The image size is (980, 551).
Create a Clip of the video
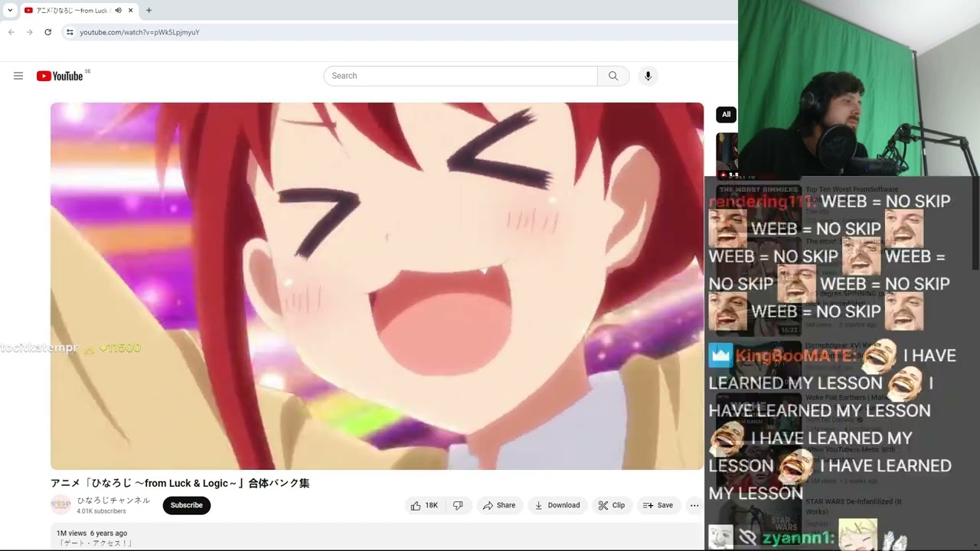[x=611, y=505]
